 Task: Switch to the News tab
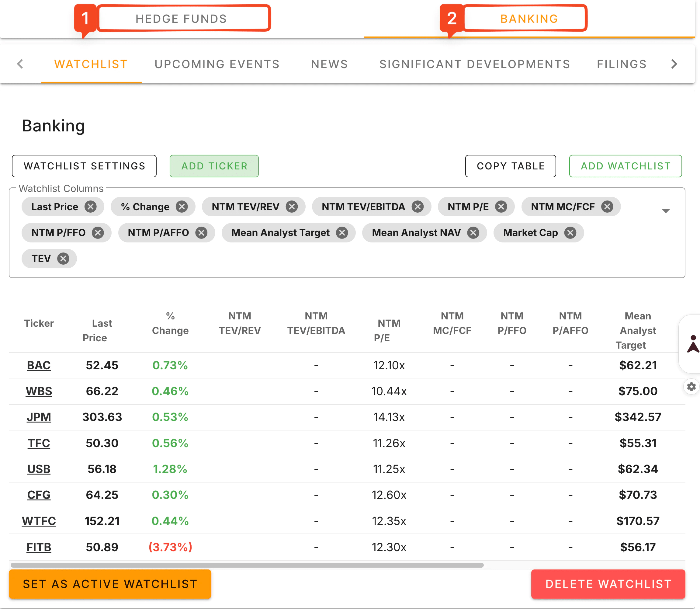[329, 64]
